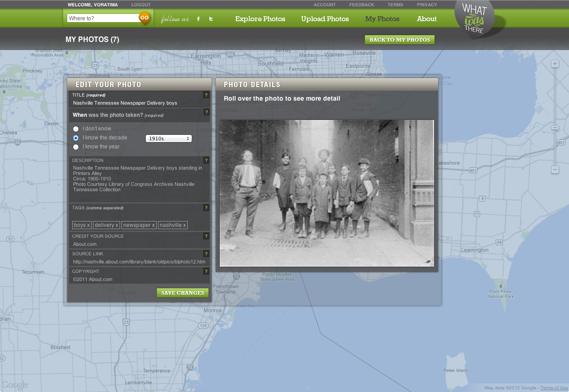The image size is (569, 392).
Task: Open the 1910s decade dropdown
Action: point(169,138)
